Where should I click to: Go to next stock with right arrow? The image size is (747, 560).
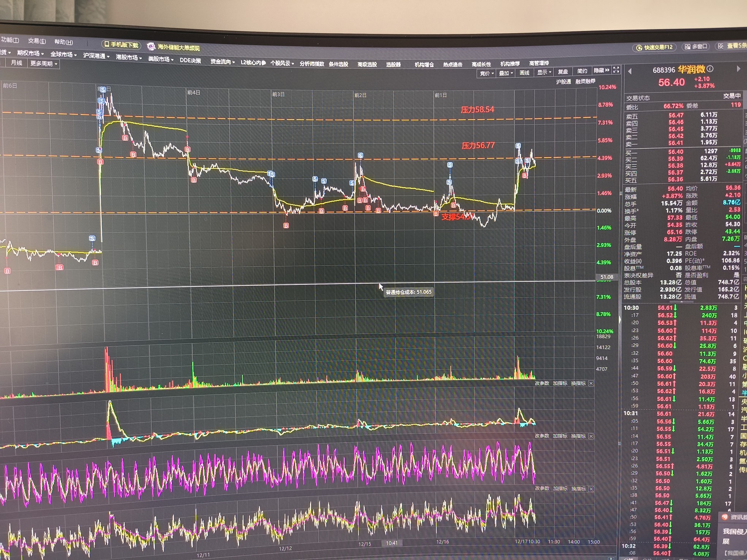coord(738,69)
